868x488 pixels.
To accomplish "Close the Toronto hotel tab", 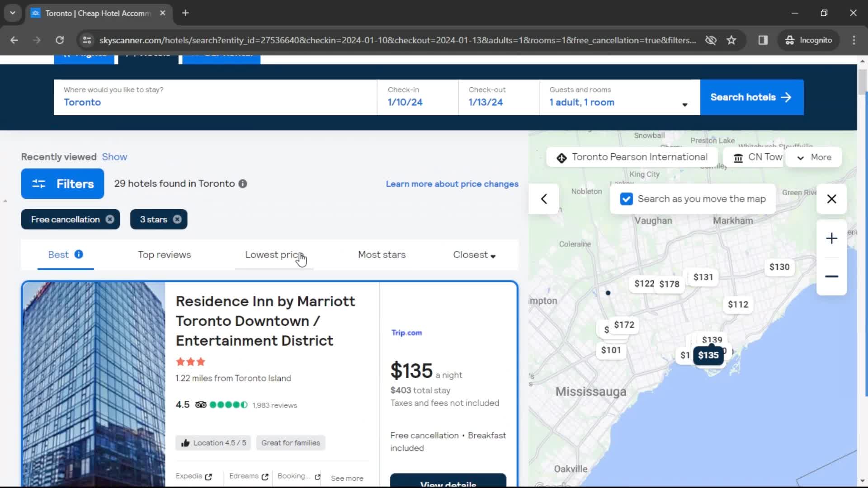I will point(163,13).
